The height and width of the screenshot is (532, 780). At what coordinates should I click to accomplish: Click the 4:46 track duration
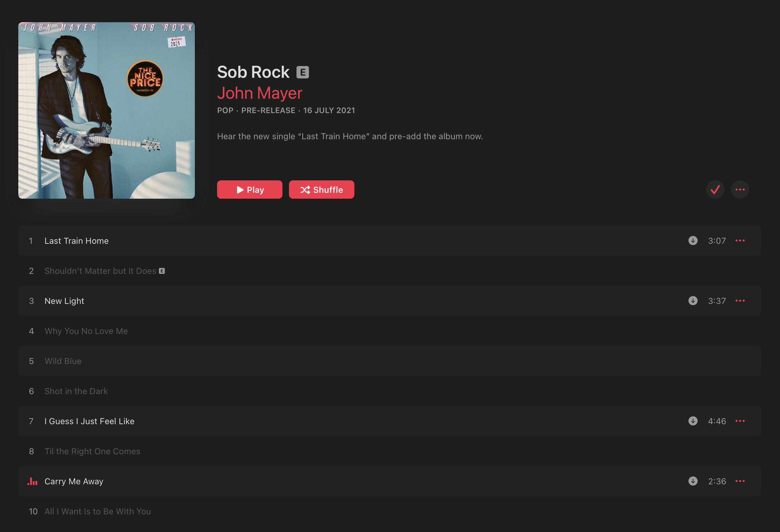coord(717,421)
